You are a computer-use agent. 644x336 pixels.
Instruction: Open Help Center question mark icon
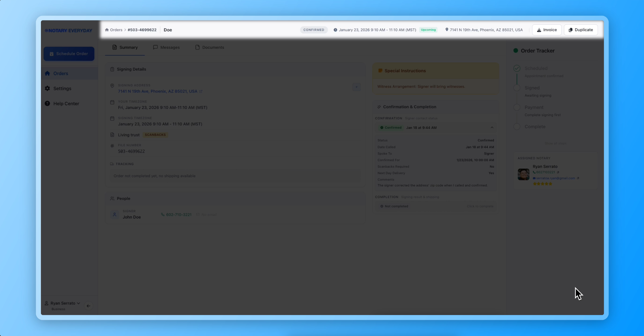pyautogui.click(x=47, y=104)
